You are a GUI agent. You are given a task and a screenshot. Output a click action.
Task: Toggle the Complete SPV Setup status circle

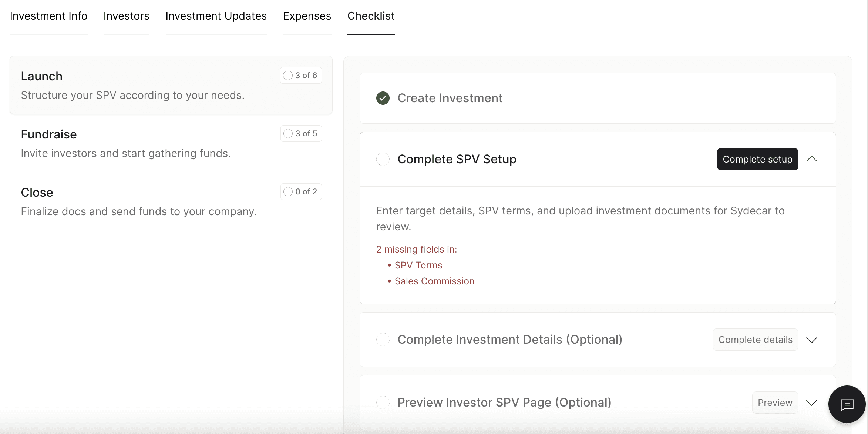click(x=383, y=159)
